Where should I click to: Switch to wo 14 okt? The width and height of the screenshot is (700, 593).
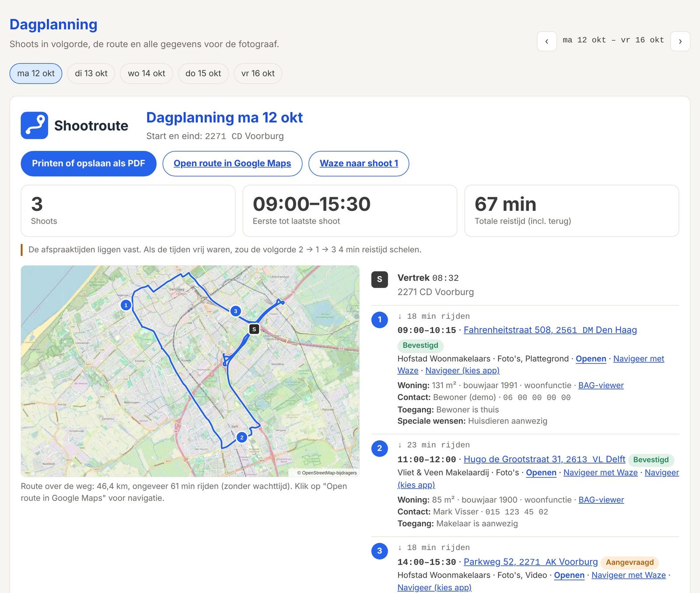coord(147,73)
